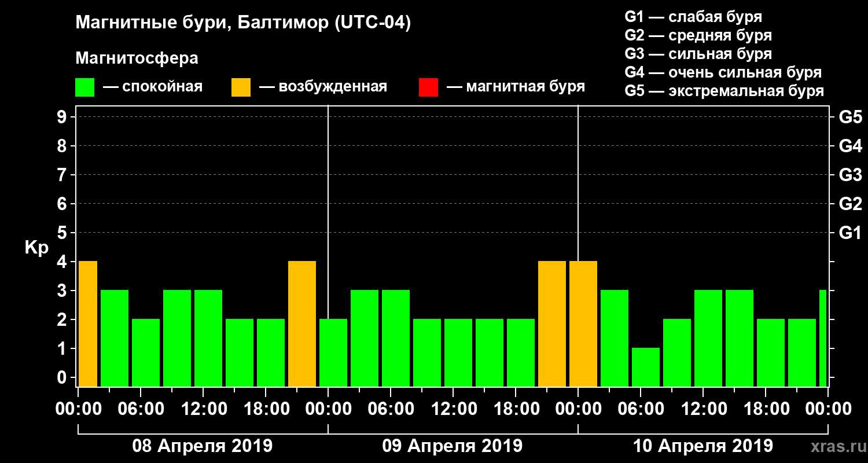The width and height of the screenshot is (868, 463).
Task: Click the orange 'возбужденная' legend swatch
Action: [x=241, y=87]
